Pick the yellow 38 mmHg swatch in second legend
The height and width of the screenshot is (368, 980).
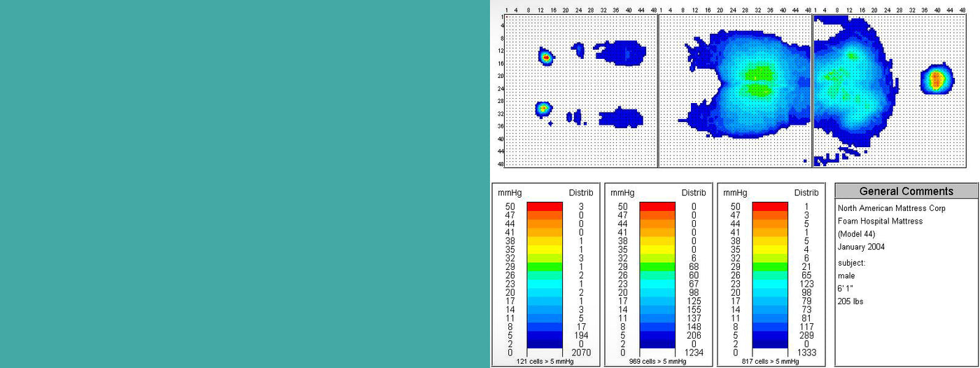tap(657, 240)
